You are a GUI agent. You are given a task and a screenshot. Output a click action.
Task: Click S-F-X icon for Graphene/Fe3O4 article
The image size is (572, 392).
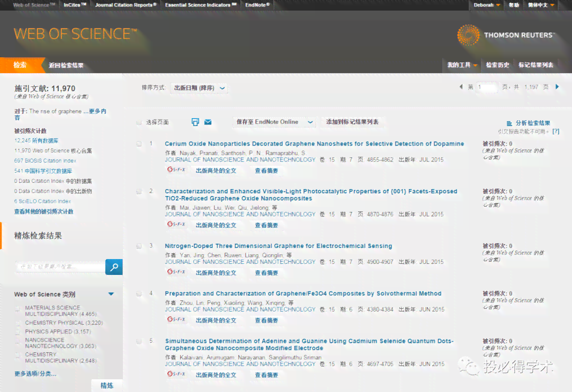[176, 319]
